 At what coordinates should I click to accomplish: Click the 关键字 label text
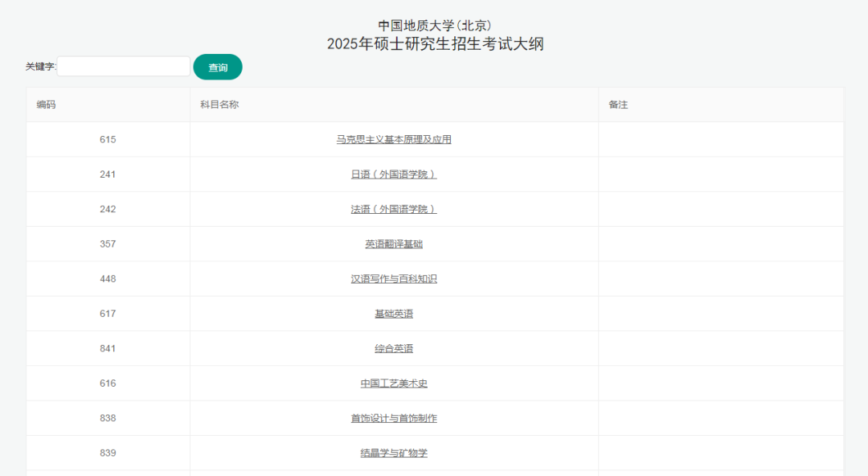tap(40, 67)
